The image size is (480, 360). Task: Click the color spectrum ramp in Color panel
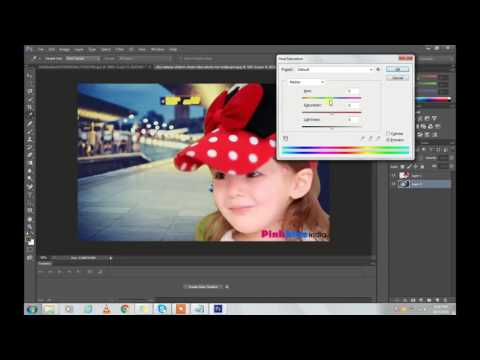point(433,99)
